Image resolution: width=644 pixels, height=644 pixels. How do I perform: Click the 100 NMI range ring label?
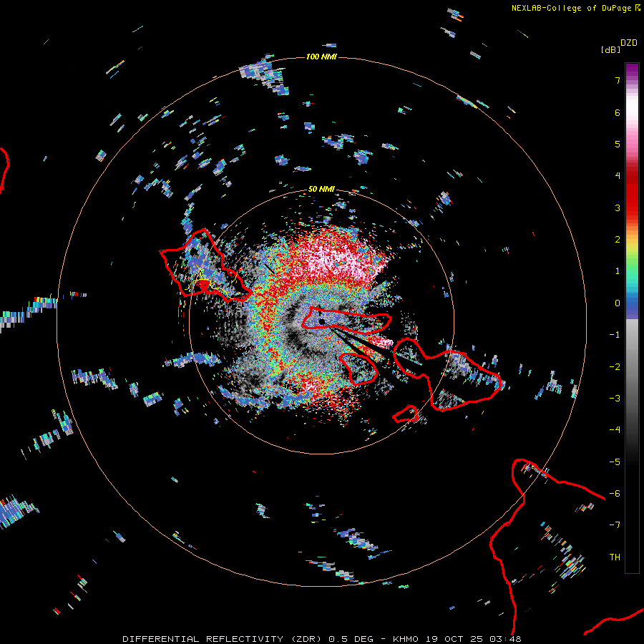pos(321,57)
